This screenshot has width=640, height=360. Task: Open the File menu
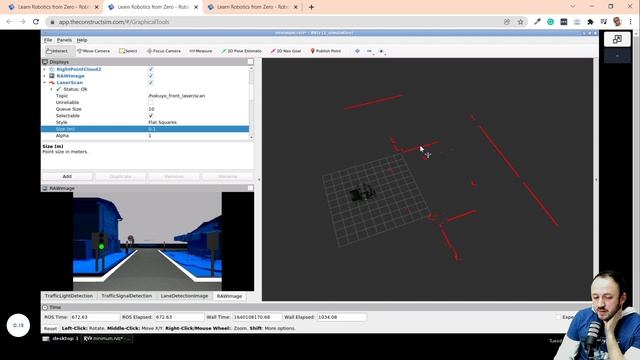(x=48, y=40)
